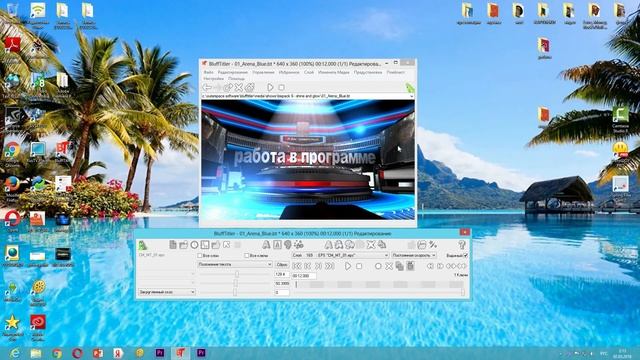Click the percent wand icon near help

tap(433, 244)
